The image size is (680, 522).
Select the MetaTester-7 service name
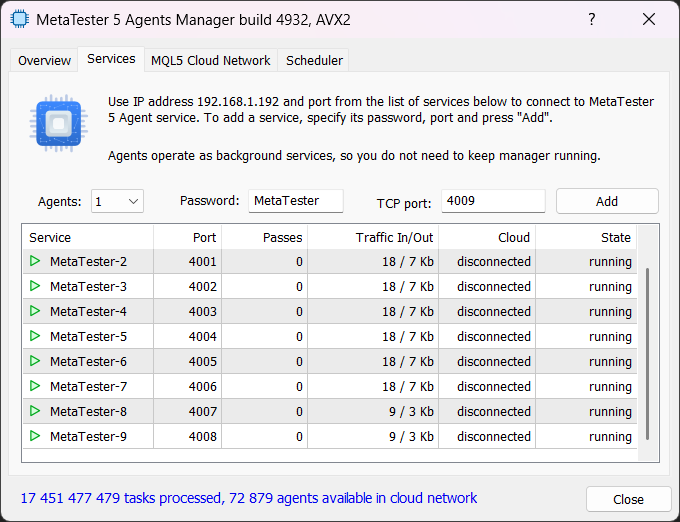pyautogui.click(x=88, y=386)
